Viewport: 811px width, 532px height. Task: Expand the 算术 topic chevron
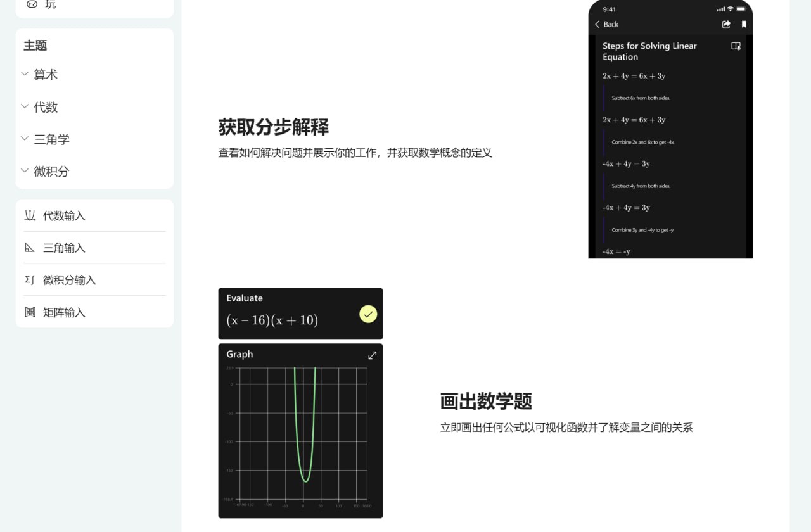coord(25,74)
